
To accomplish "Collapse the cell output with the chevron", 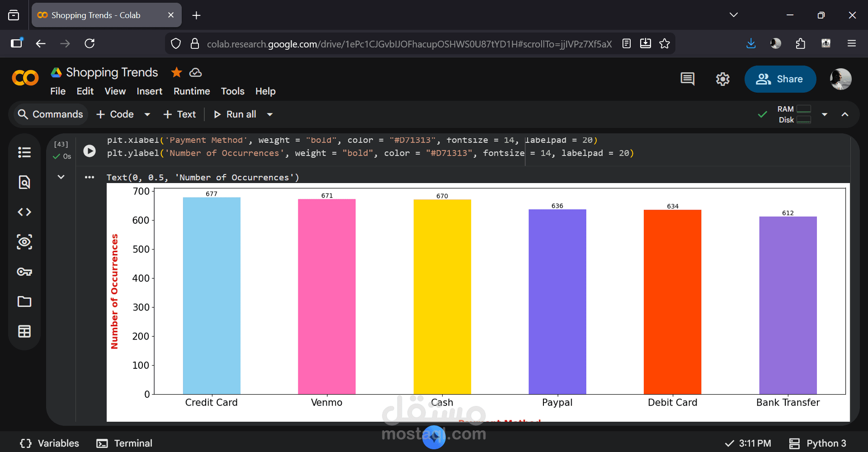I will click(x=61, y=177).
